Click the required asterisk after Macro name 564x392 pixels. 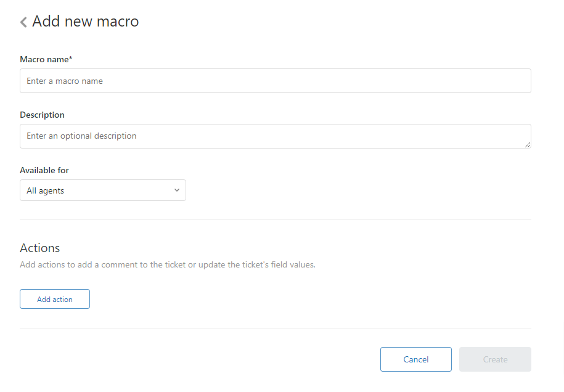click(x=71, y=59)
